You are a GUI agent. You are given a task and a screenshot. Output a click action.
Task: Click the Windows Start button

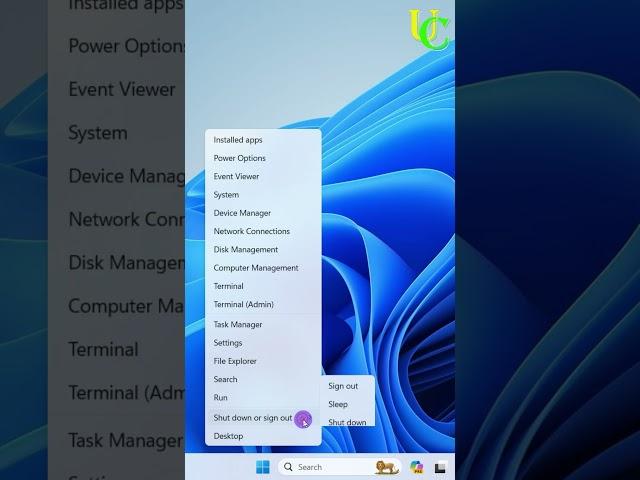click(263, 467)
